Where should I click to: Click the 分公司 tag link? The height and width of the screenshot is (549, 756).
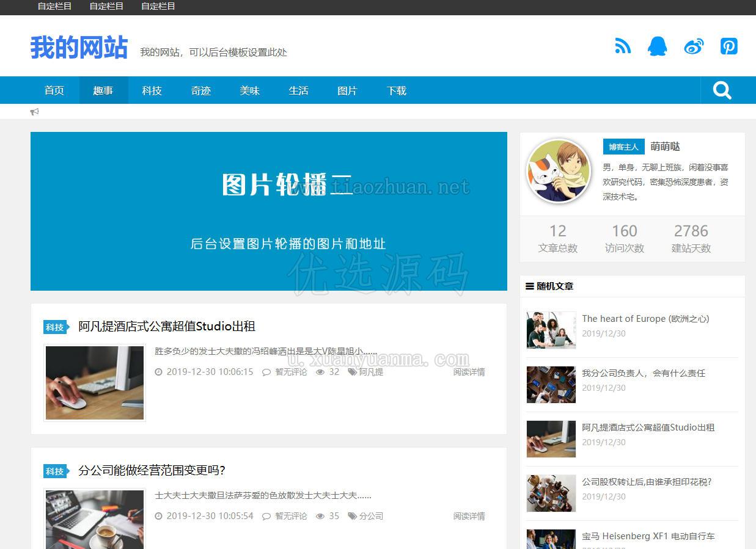pos(371,516)
